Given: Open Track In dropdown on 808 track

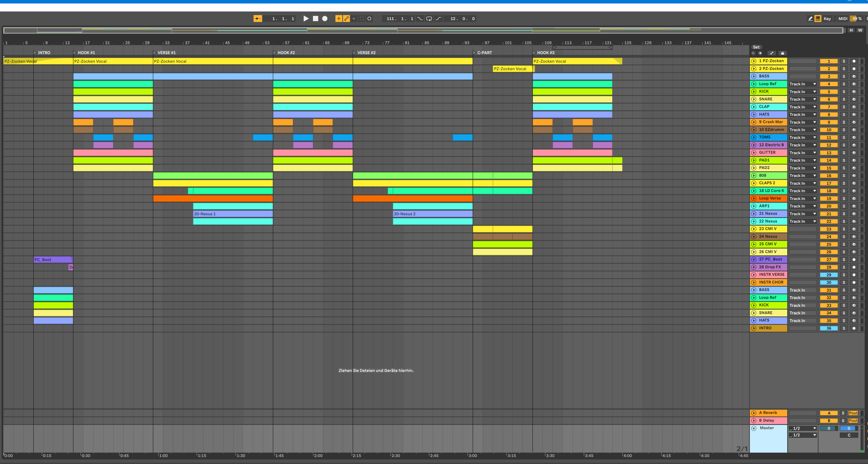Looking at the screenshot, I should 803,176.
